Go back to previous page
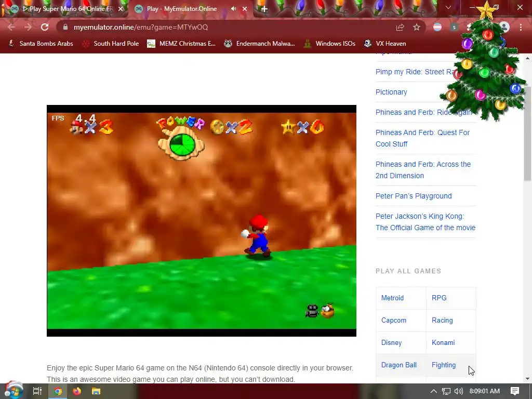The height and width of the screenshot is (399, 532). pos(11,27)
